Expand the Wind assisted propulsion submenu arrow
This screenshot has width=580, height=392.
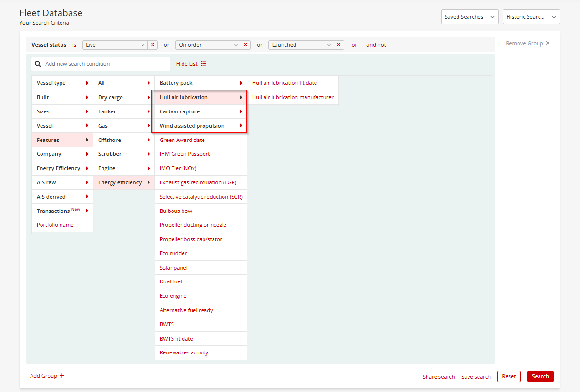[241, 126]
